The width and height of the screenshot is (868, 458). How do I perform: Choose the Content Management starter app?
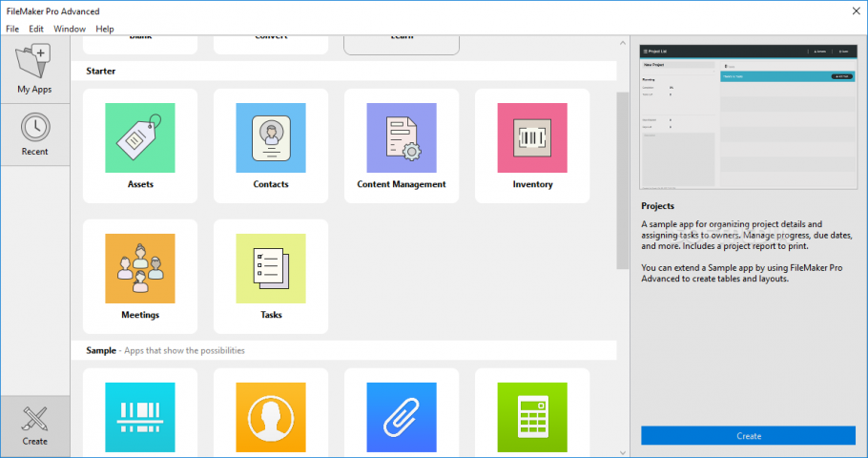[x=402, y=146]
